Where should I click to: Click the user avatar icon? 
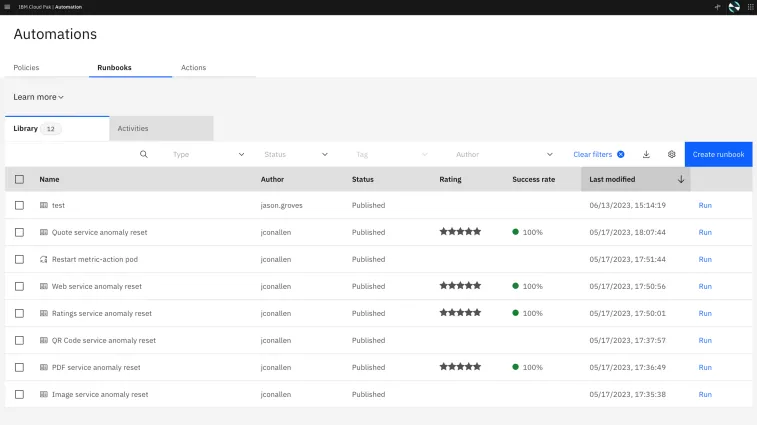[734, 7]
